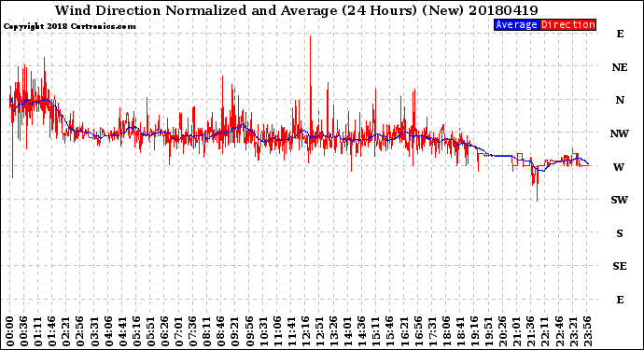
Task: Click the SW direction axis label
Action: coord(620,200)
